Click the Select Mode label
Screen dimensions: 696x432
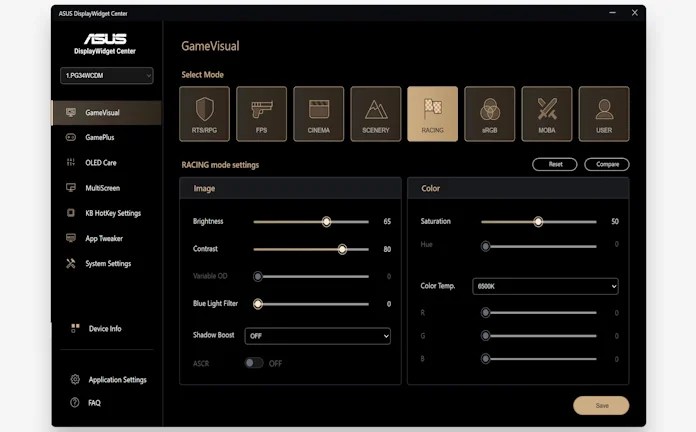(202, 75)
